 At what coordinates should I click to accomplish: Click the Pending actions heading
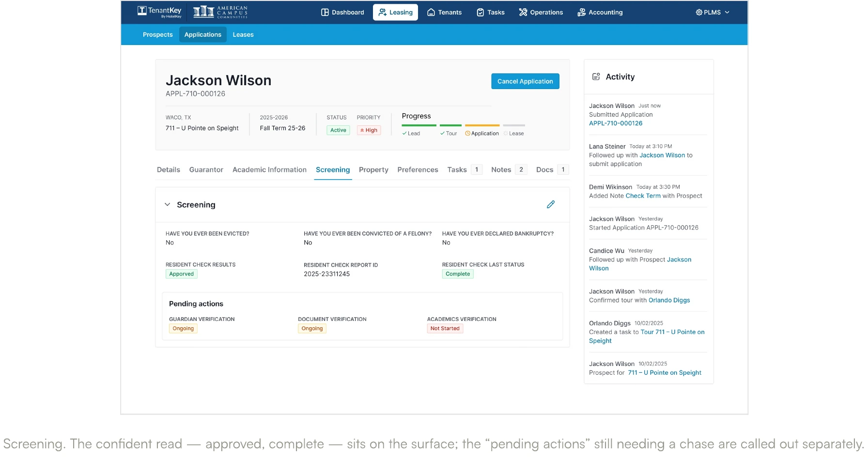196,304
